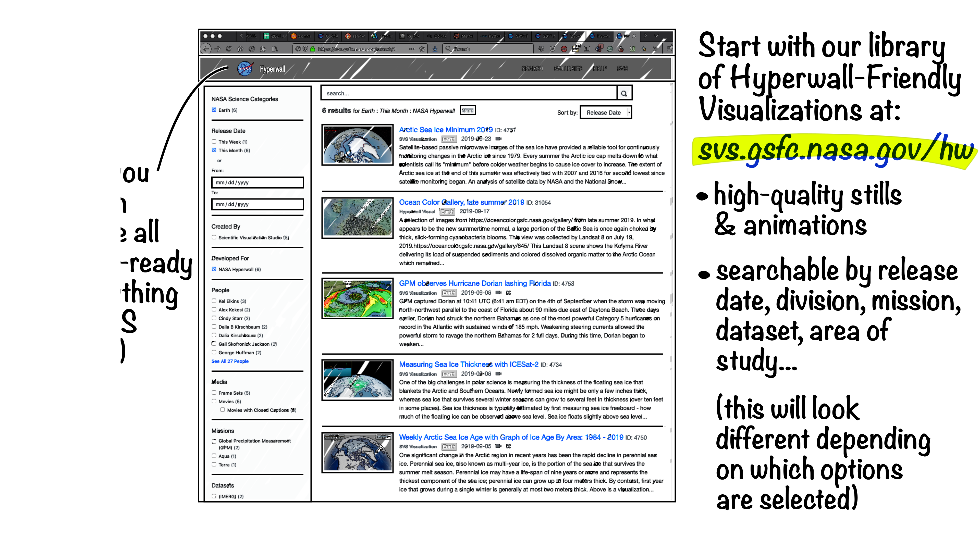This screenshot has width=980, height=551.
Task: Expand the toolbar overflow double-chevron
Action: (x=655, y=49)
